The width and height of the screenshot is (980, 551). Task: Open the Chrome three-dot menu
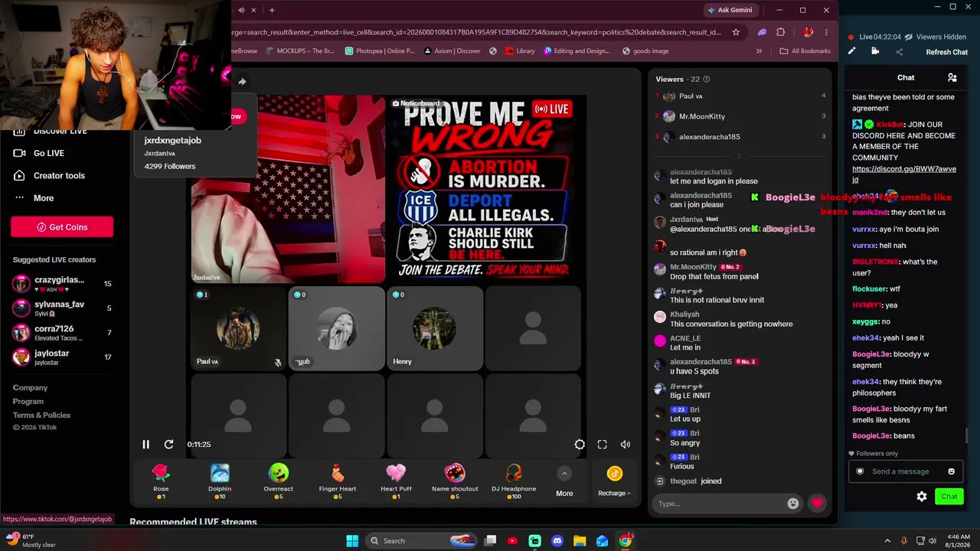click(826, 32)
